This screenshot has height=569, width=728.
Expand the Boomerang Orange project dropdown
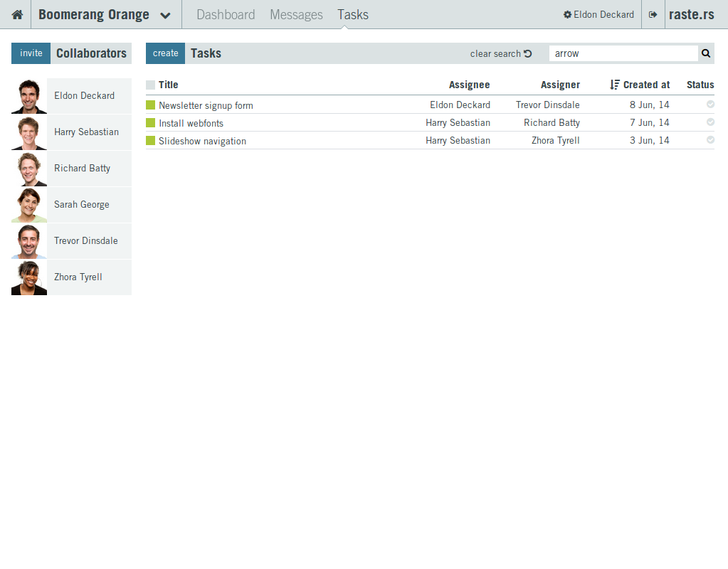click(165, 16)
